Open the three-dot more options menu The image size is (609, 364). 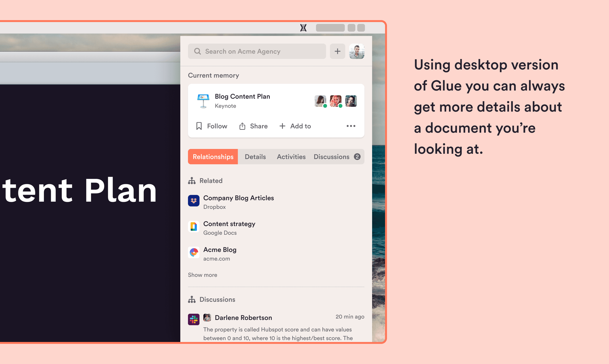click(x=351, y=126)
